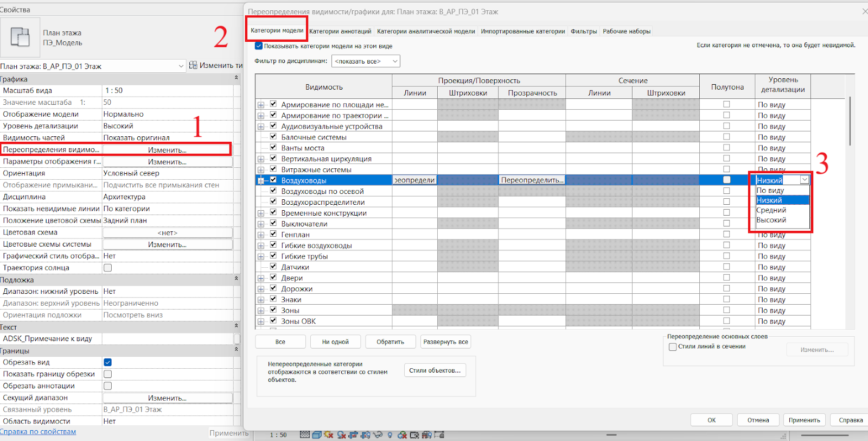Choose 'По виду' in the detail level list
Image resolution: width=868 pixels, height=441 pixels.
782,191
